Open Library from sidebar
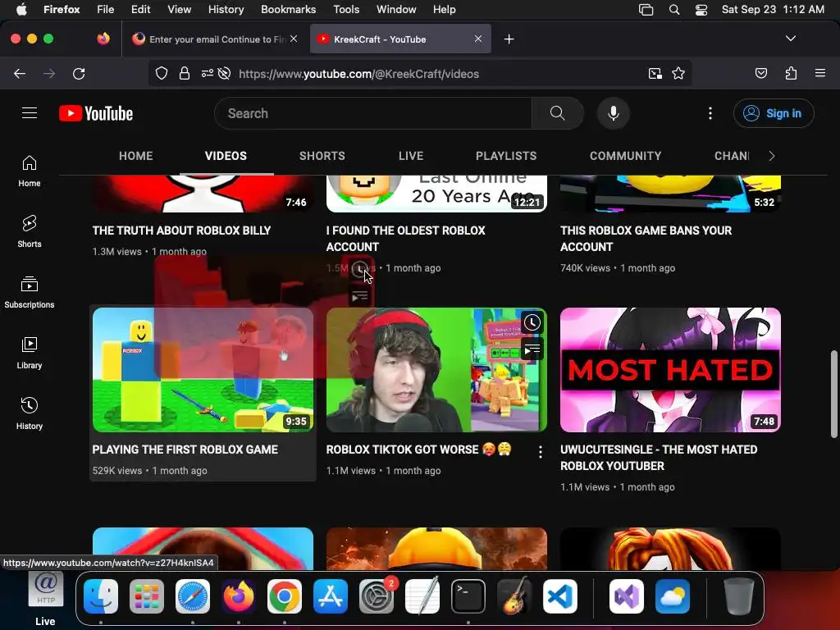Image resolution: width=840 pixels, height=630 pixels. coord(30,353)
